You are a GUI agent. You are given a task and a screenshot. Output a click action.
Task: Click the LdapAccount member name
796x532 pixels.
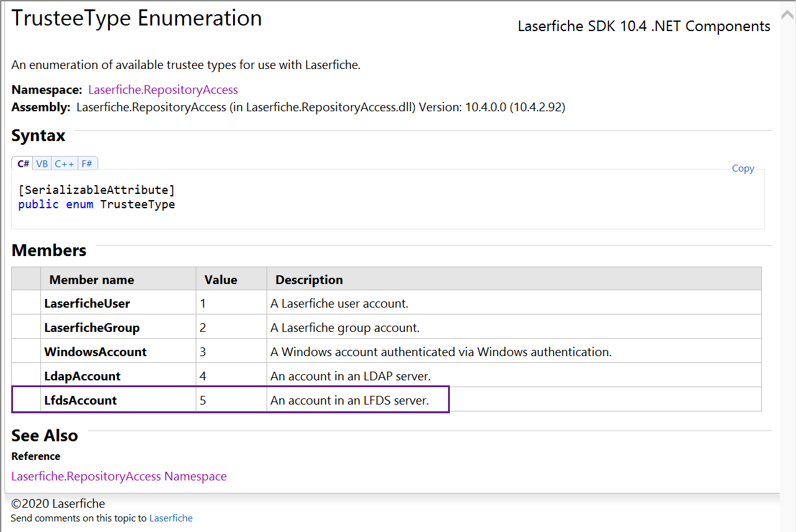point(82,376)
